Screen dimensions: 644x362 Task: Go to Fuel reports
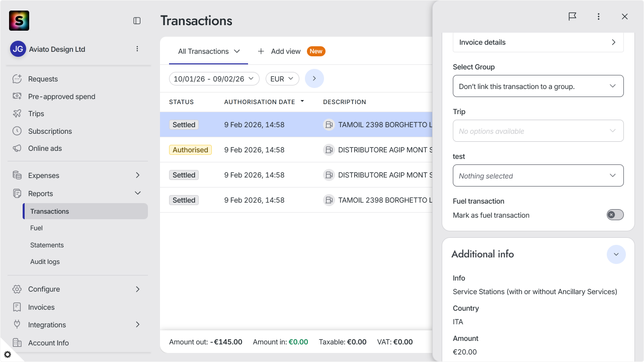pyautogui.click(x=36, y=228)
